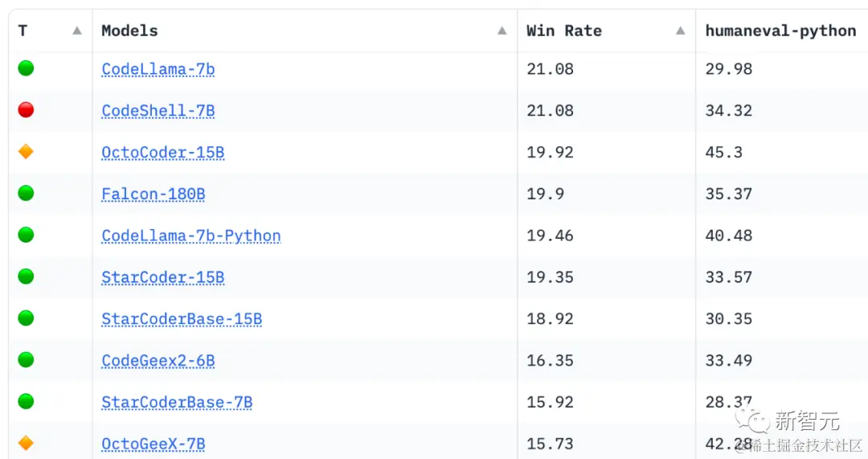868x459 pixels.
Task: Click the Win Rate column header text
Action: (x=564, y=31)
